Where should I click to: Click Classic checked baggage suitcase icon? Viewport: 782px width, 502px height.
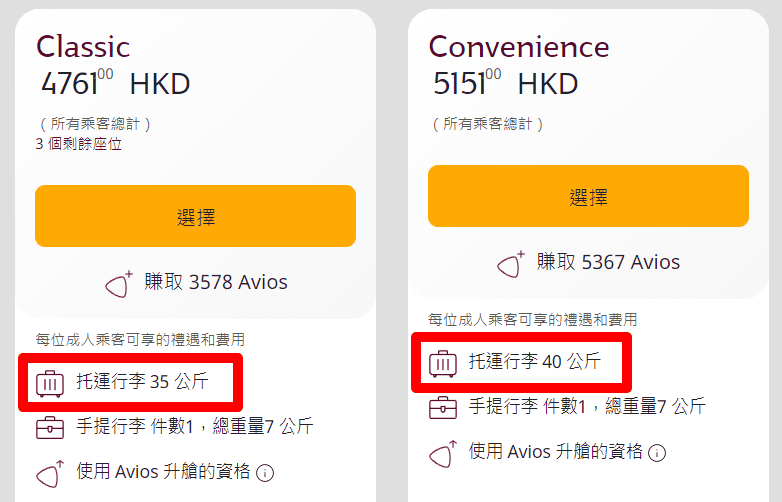(x=50, y=382)
